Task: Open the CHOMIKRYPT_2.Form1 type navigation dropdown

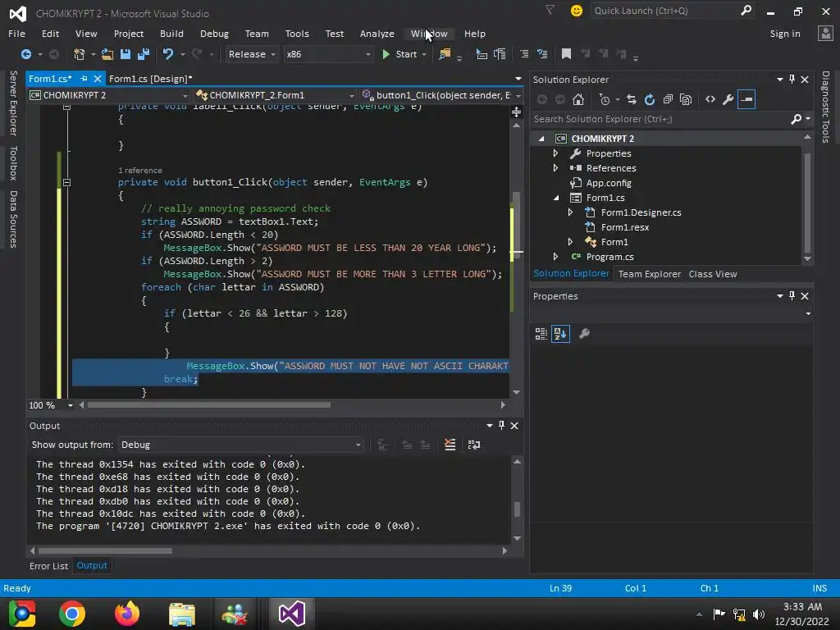Action: 276,95
